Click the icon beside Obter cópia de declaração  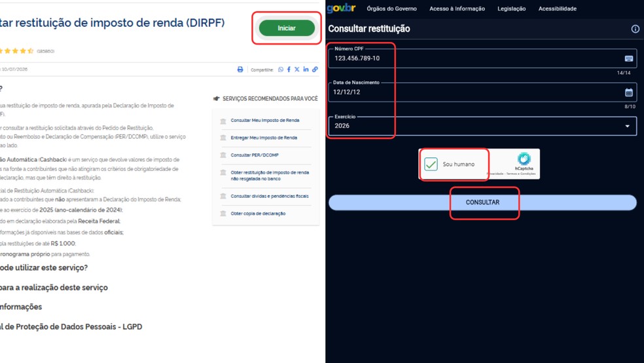tap(223, 214)
